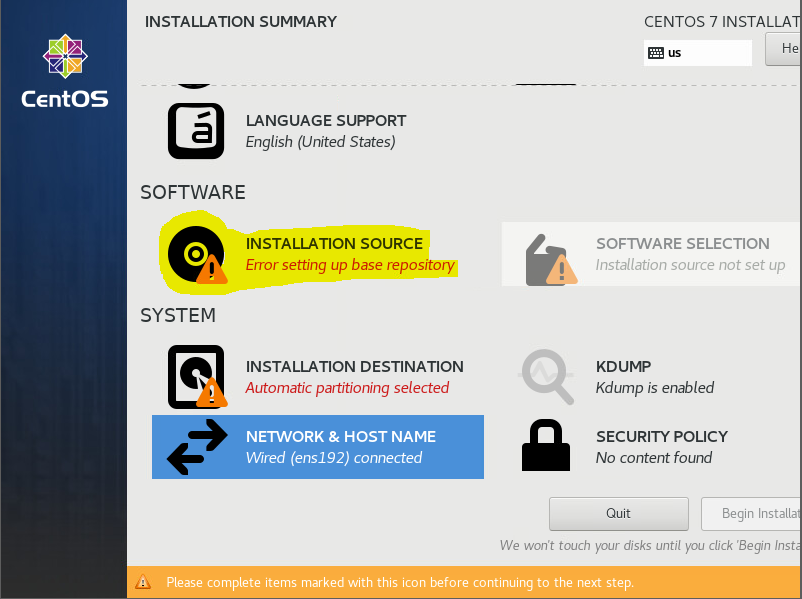Open the NETWORK & HOST NAME label
The width and height of the screenshot is (802, 599).
[x=340, y=436]
